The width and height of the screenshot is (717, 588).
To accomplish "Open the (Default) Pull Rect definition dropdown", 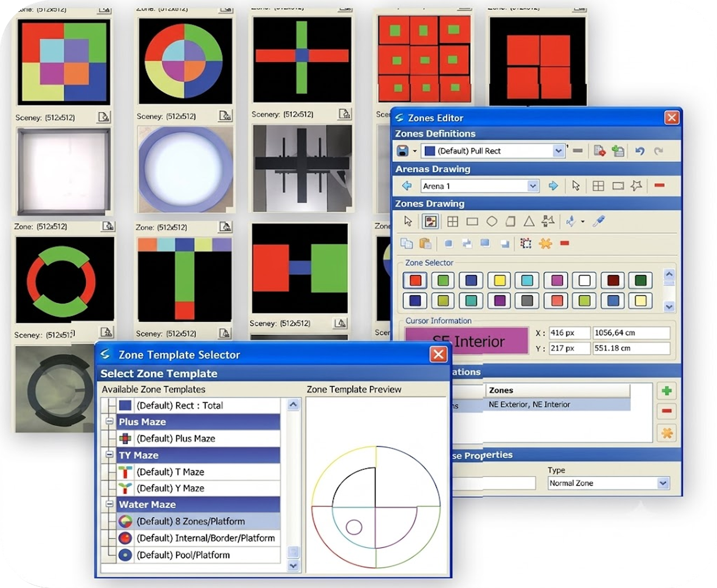I will (x=558, y=151).
